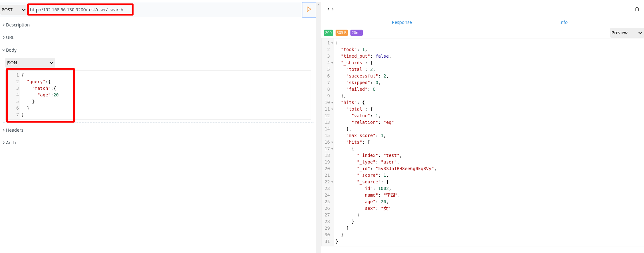Clear the response with the trash icon

tap(637, 9)
